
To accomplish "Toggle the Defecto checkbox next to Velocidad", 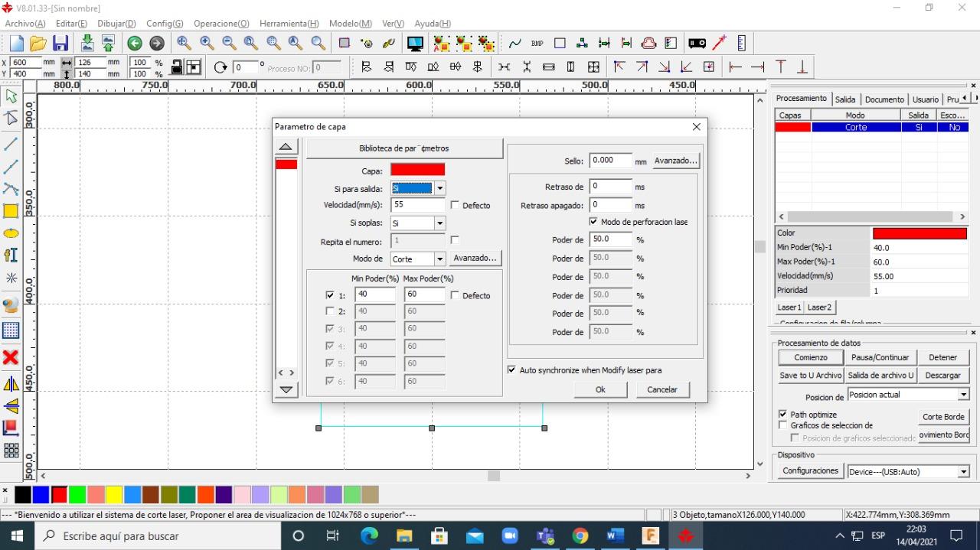I will (x=456, y=205).
